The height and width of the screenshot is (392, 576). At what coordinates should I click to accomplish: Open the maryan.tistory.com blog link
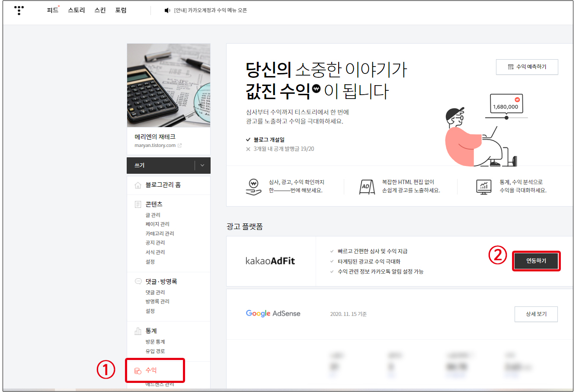coord(155,146)
